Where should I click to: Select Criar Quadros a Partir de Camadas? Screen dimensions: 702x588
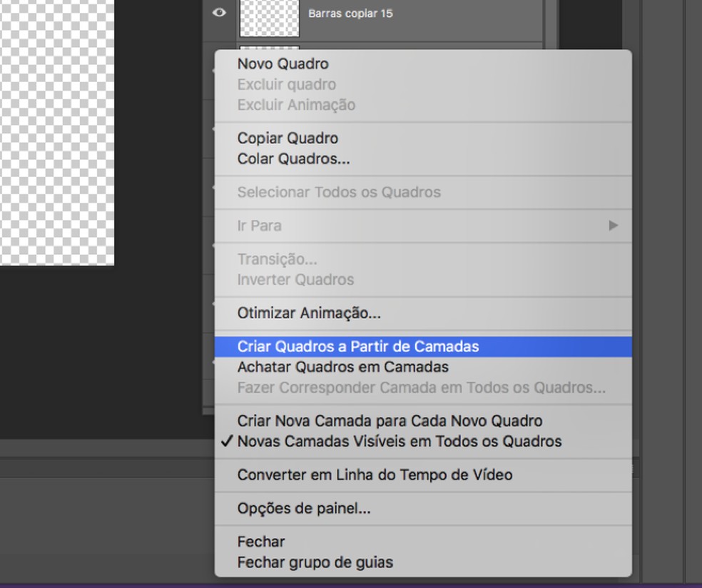[423, 347]
